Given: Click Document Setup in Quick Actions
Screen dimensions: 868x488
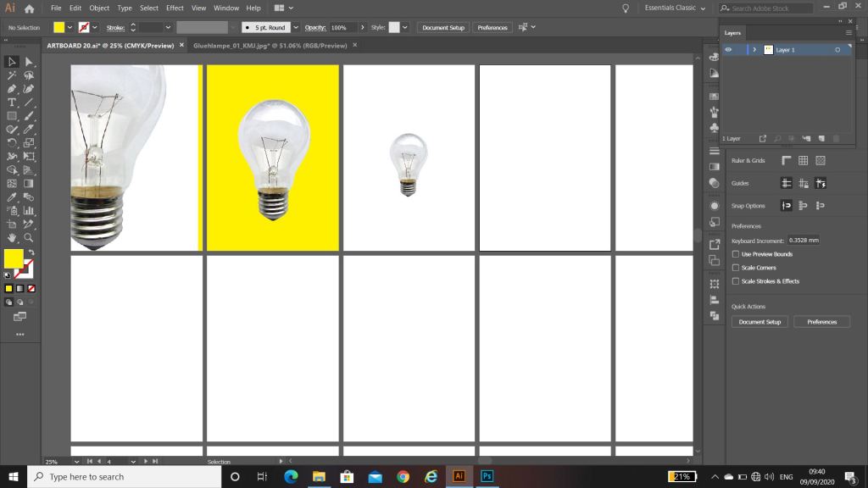Looking at the screenshot, I should click(759, 322).
